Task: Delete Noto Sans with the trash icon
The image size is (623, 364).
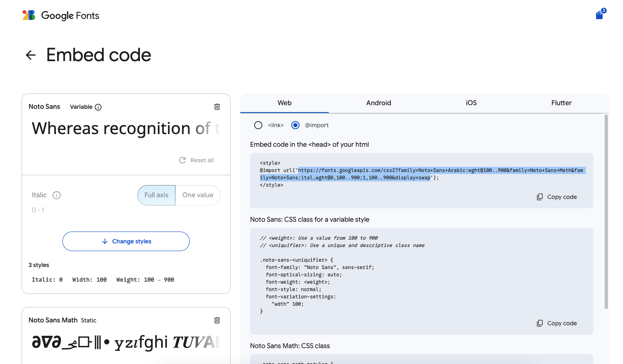Action: click(217, 107)
